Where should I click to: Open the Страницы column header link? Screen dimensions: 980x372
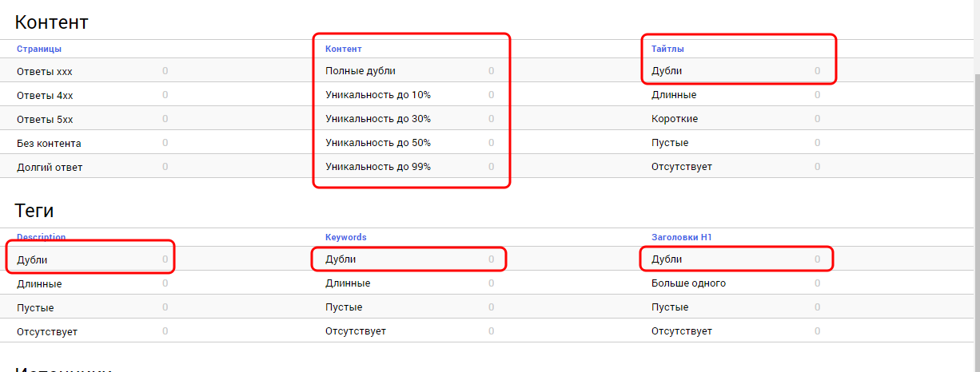39,49
